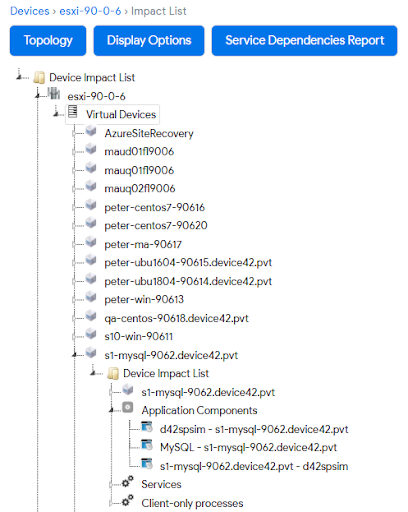Open the Service Dependencies Report
408x512 pixels.
304,41
